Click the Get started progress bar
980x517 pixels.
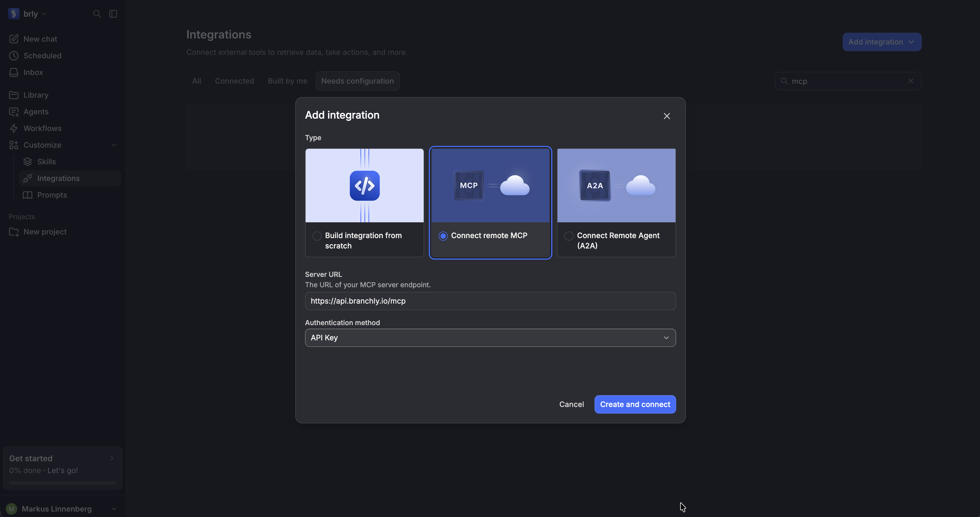pos(62,483)
